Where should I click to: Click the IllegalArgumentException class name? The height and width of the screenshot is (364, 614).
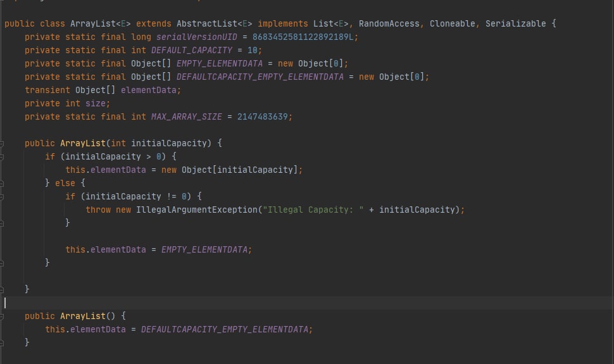197,210
